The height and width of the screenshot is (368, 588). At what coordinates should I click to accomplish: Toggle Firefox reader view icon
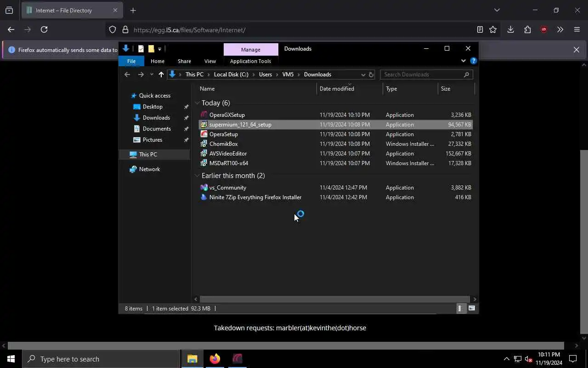click(480, 29)
